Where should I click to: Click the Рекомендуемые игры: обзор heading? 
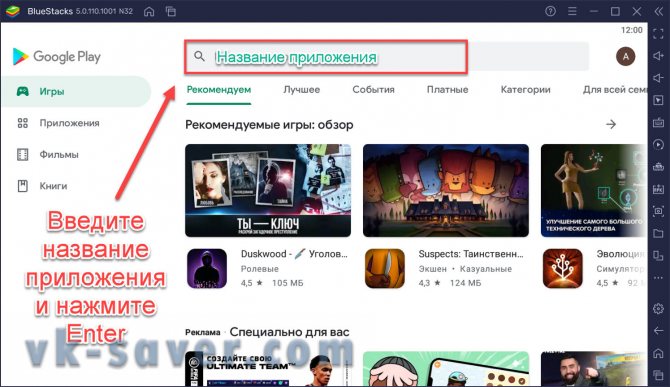tap(269, 125)
